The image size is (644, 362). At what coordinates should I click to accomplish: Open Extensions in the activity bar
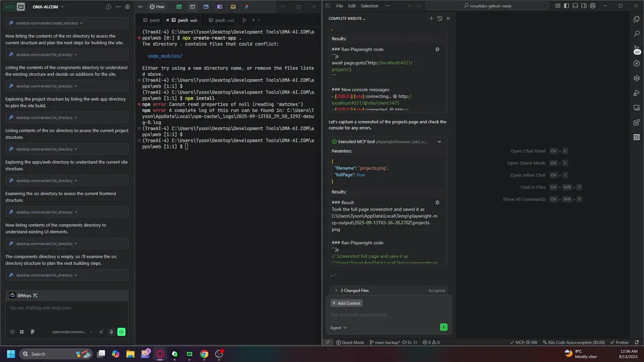636,122
